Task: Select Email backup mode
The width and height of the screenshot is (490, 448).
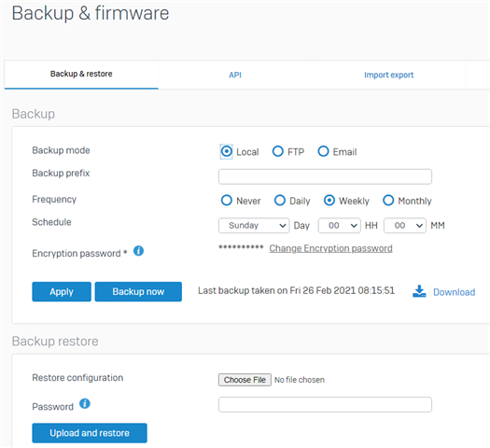Action: point(323,151)
